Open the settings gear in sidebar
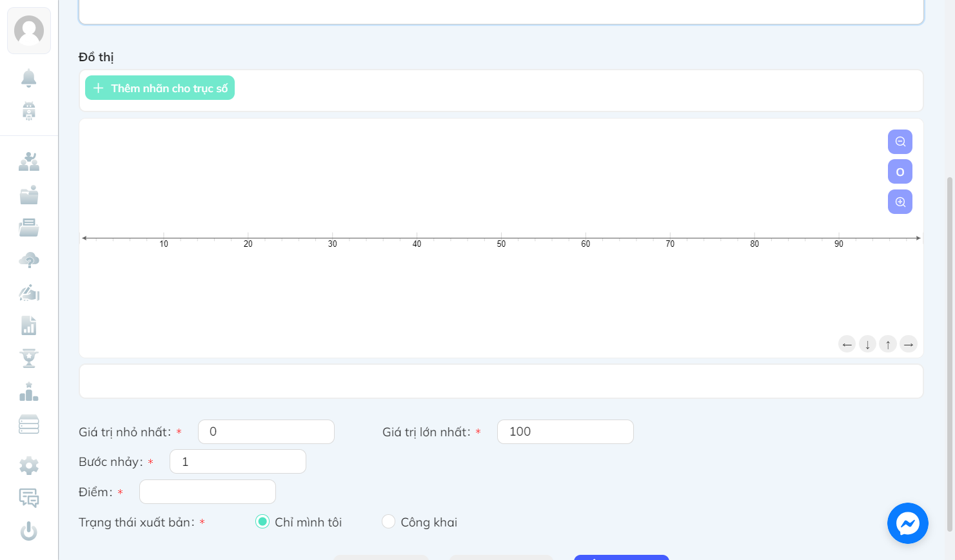The image size is (955, 560). click(29, 465)
